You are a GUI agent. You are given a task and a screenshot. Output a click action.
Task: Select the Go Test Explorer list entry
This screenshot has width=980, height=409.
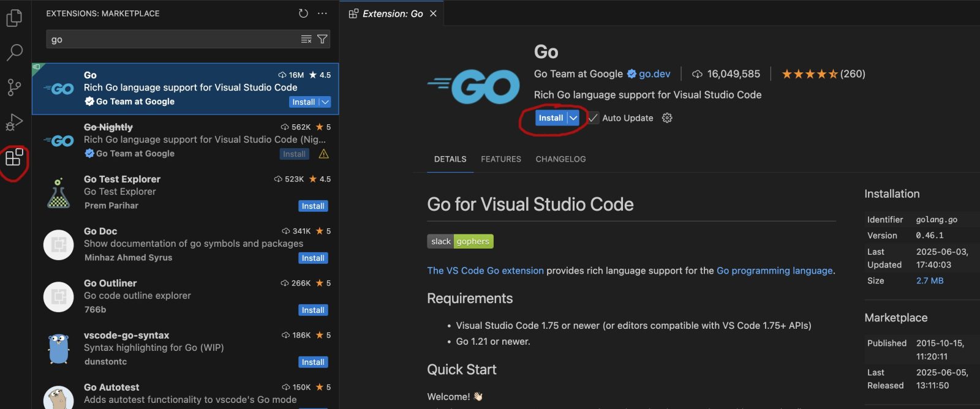(x=185, y=193)
